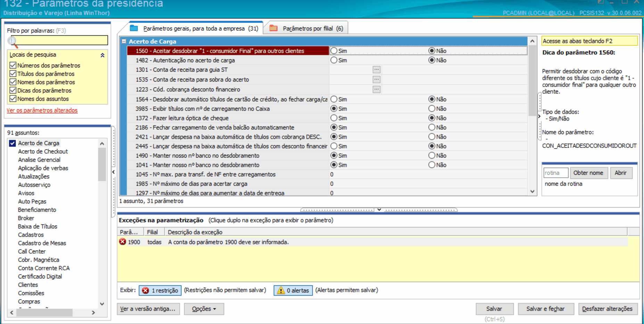Click Desfazer alterações button
The width and height of the screenshot is (644, 324).
point(608,309)
